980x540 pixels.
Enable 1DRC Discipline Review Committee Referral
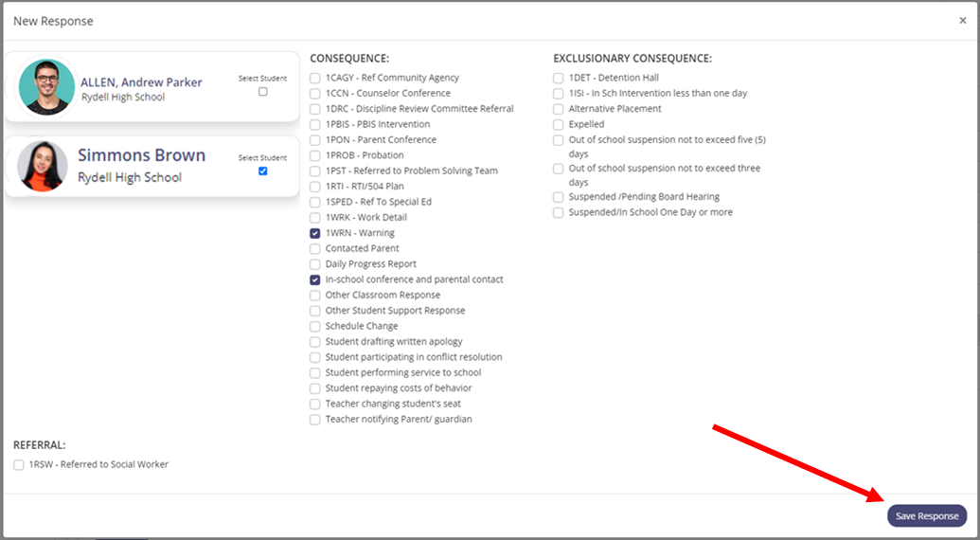point(315,109)
